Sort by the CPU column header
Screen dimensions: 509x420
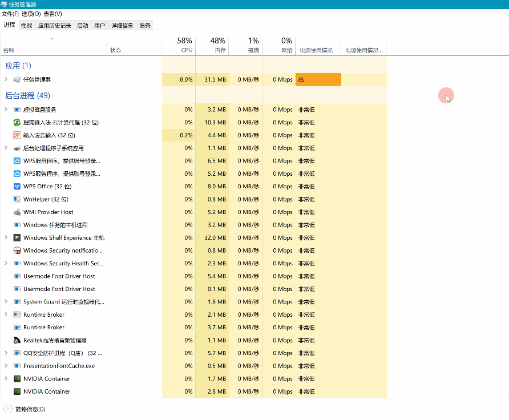[x=179, y=46]
